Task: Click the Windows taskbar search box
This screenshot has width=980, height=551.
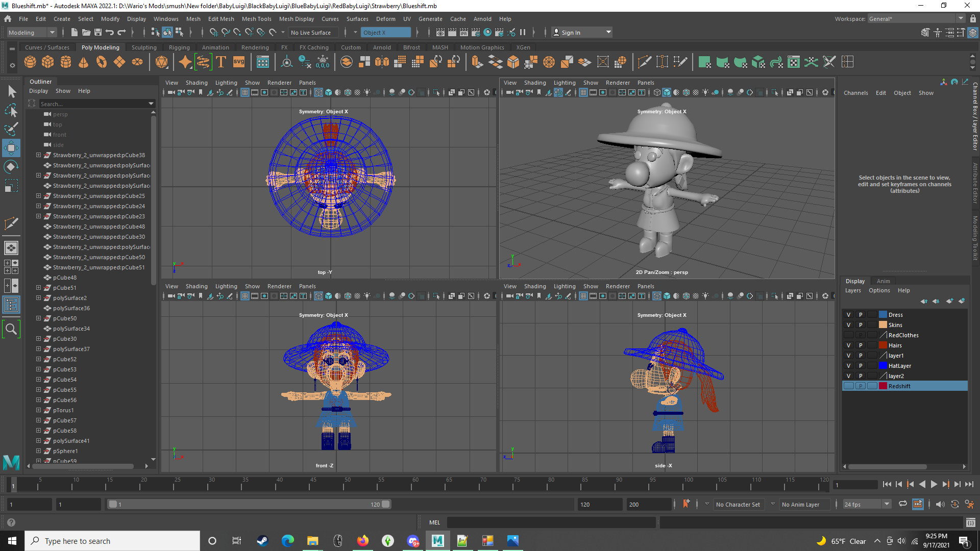Action: click(112, 541)
